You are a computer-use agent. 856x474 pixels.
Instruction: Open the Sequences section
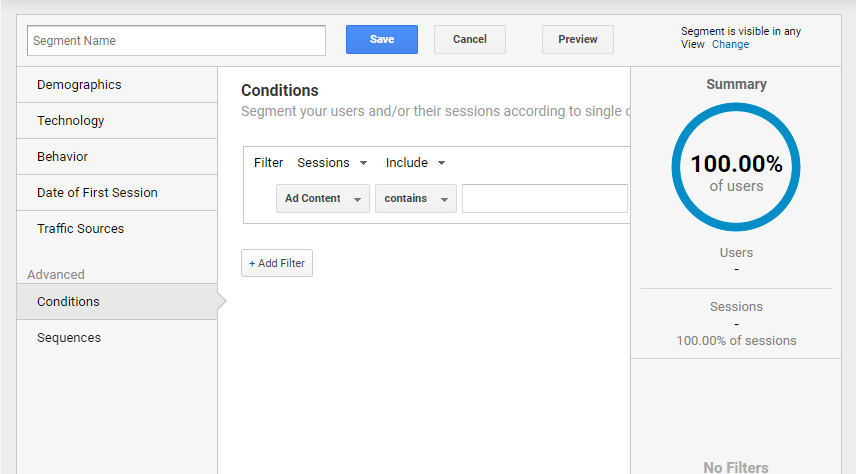69,338
